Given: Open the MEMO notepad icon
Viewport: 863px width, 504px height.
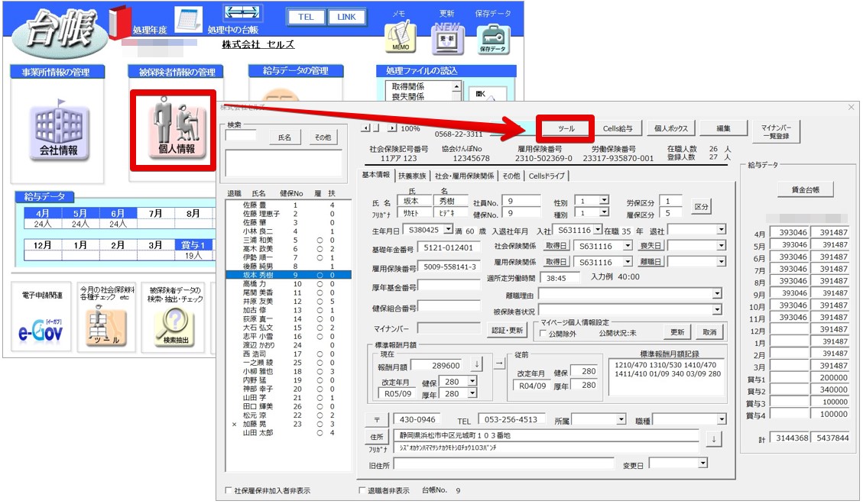Looking at the screenshot, I should [401, 37].
